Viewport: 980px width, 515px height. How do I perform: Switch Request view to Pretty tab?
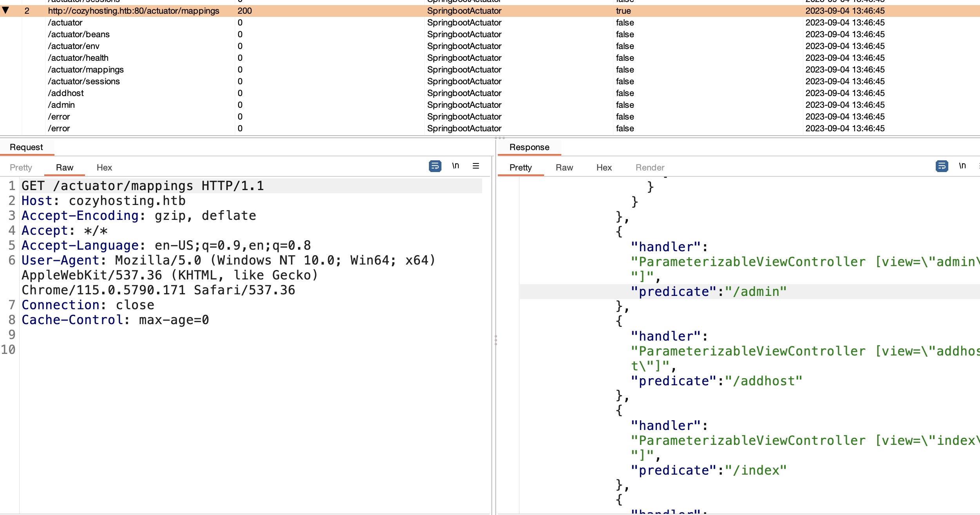point(21,168)
